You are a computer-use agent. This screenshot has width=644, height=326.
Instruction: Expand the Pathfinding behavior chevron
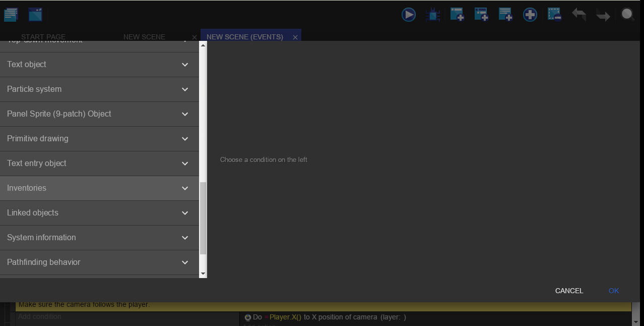(185, 262)
